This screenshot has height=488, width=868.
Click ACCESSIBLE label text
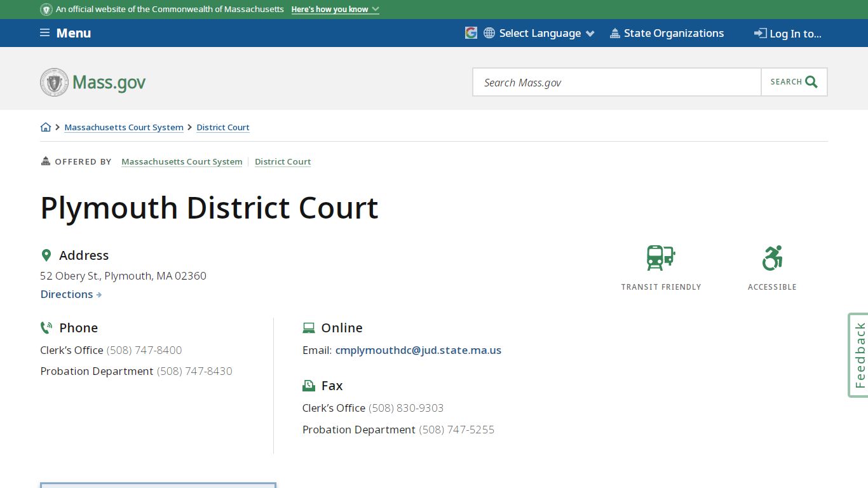pyautogui.click(x=772, y=287)
